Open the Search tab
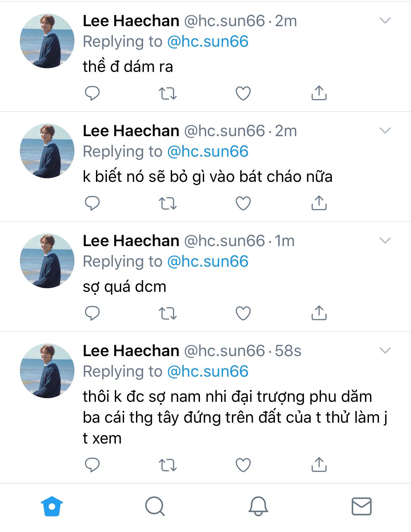 [155, 506]
